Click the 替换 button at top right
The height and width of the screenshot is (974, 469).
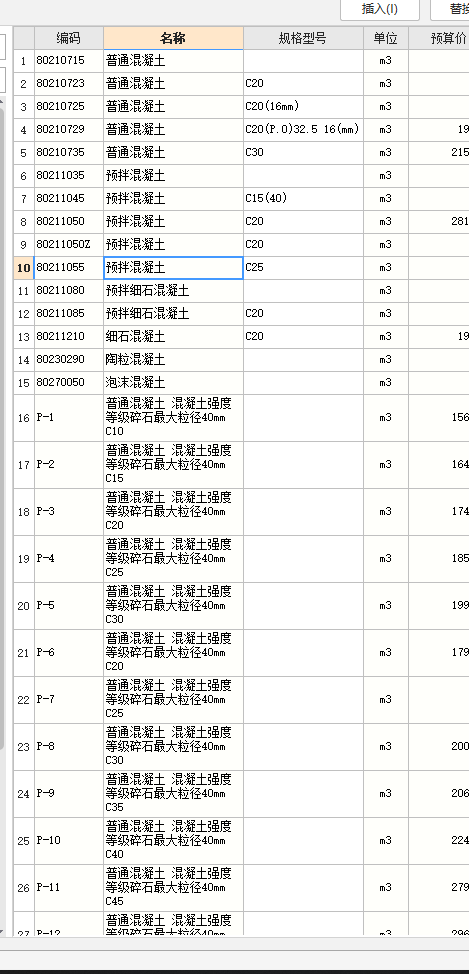[x=450, y=9]
